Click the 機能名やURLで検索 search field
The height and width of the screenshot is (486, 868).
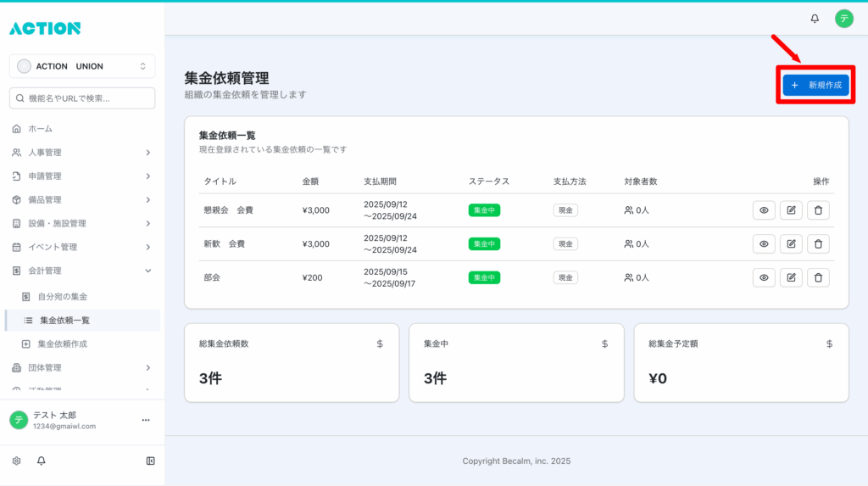(x=82, y=98)
